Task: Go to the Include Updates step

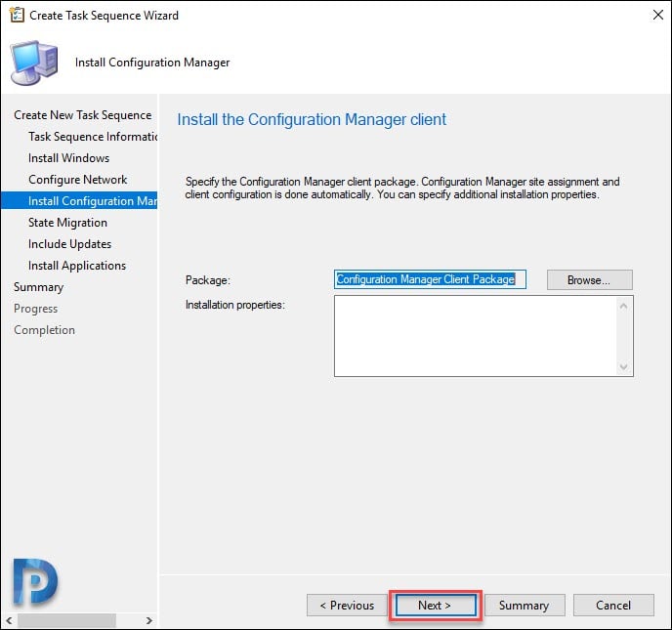Action: coord(69,244)
